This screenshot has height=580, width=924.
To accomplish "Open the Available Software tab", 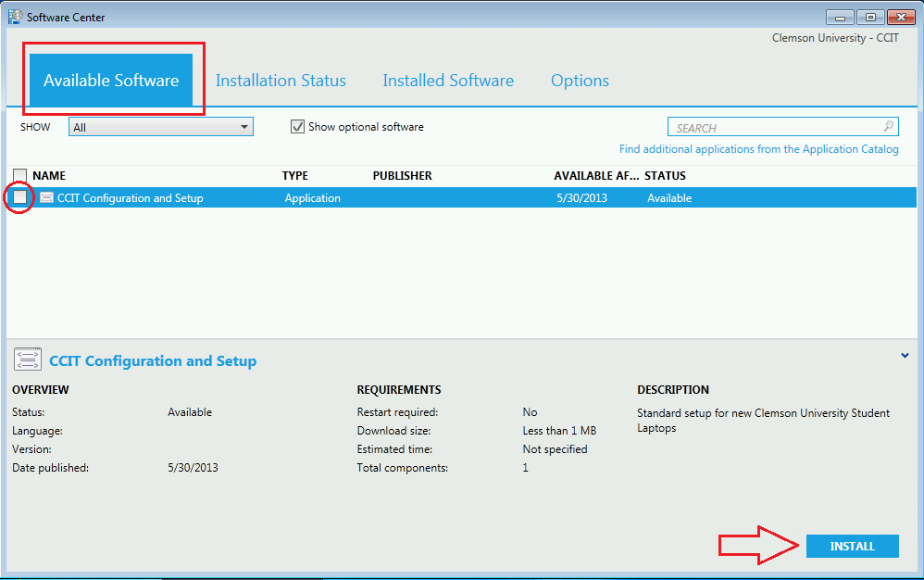I will point(111,81).
